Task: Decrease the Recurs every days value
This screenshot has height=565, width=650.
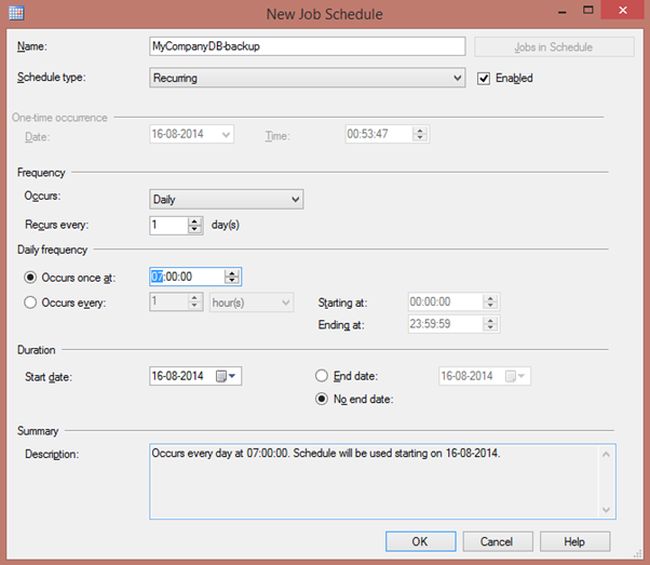Action: [194, 229]
